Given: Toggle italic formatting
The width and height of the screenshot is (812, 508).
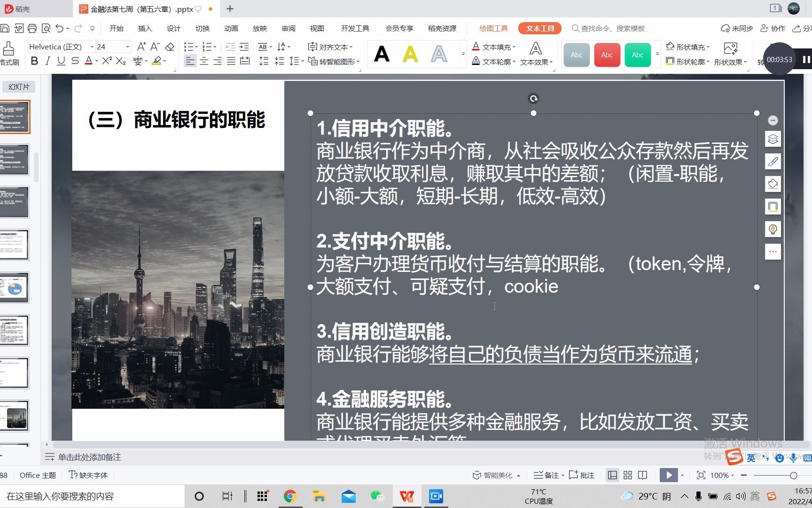Looking at the screenshot, I should (x=47, y=61).
